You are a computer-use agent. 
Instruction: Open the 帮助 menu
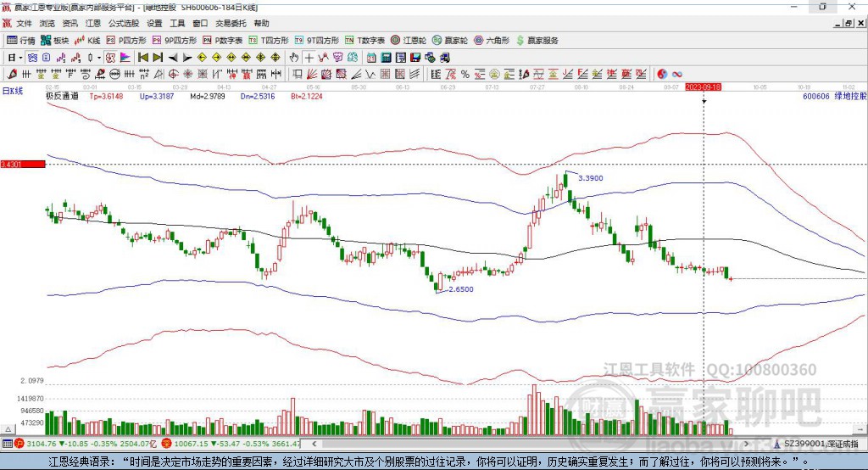(261, 23)
